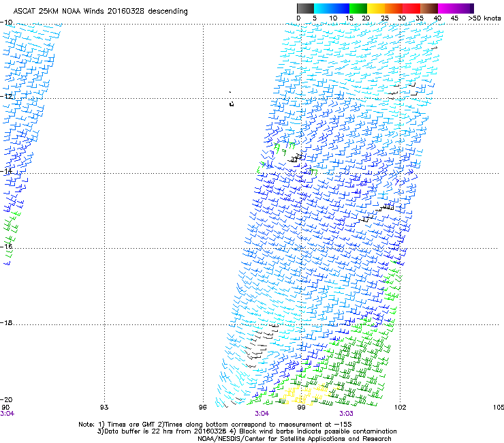Click the 'NOAA/NESDIS/Center for Satellite Applications and Research' credit
Viewport: 504px width, 443px height.
click(x=294, y=439)
